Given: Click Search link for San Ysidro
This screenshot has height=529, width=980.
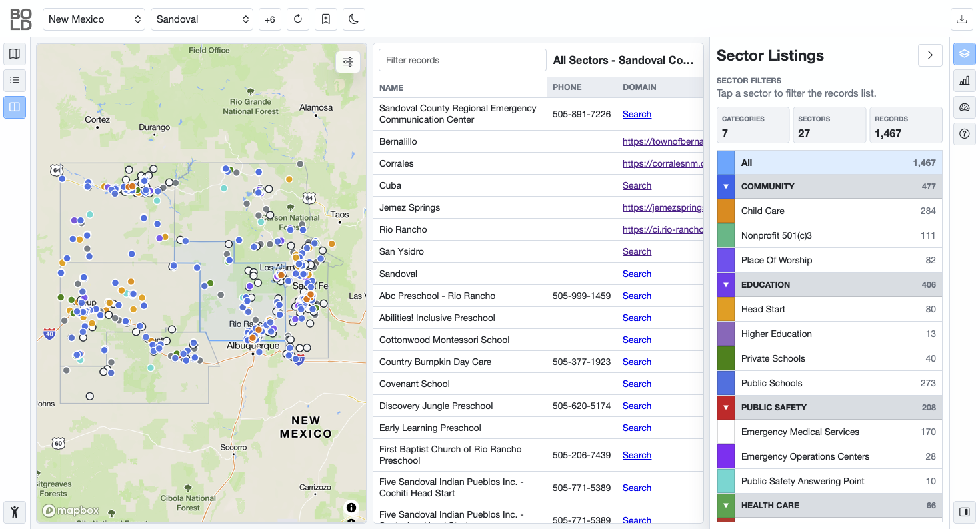Looking at the screenshot, I should click(637, 251).
